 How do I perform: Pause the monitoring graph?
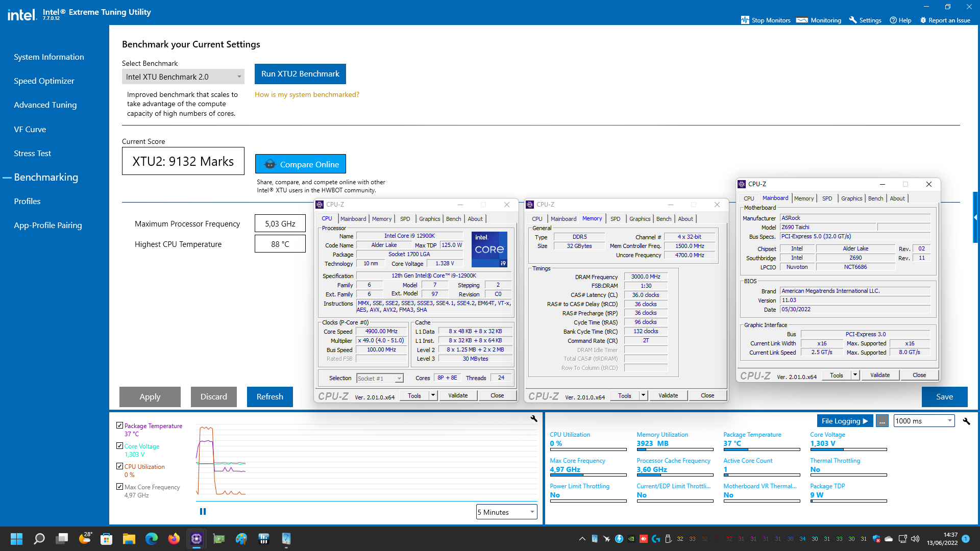click(x=203, y=512)
